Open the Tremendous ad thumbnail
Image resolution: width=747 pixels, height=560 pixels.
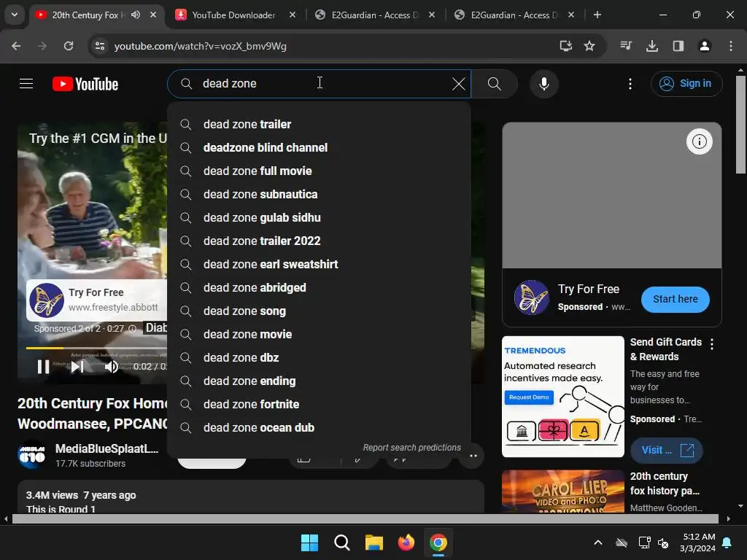tap(562, 397)
